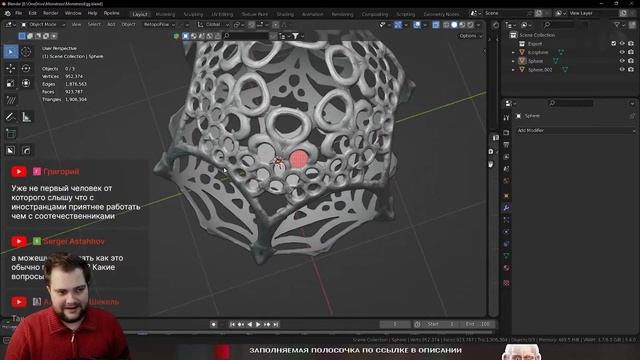
Task: Open the World properties tab
Action: [x=507, y=180]
